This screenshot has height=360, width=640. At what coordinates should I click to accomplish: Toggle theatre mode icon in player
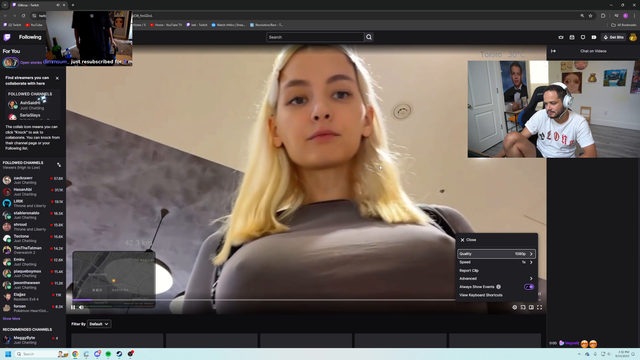[x=531, y=307]
